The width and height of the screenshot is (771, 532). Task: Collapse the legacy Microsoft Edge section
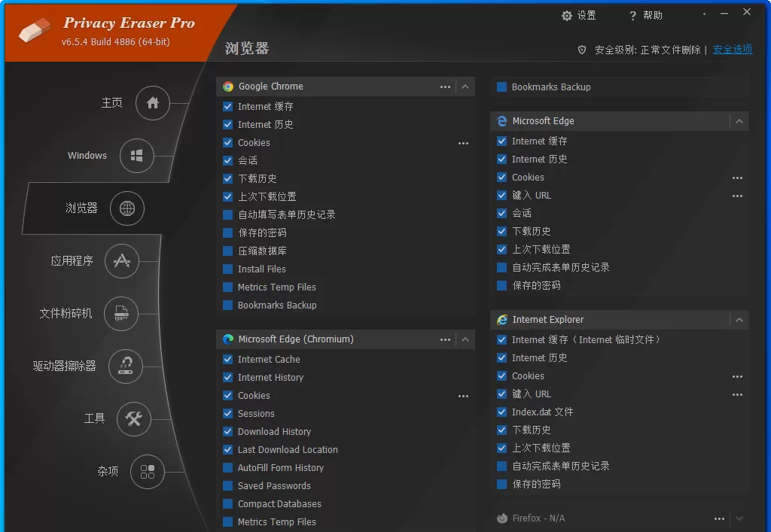739,121
